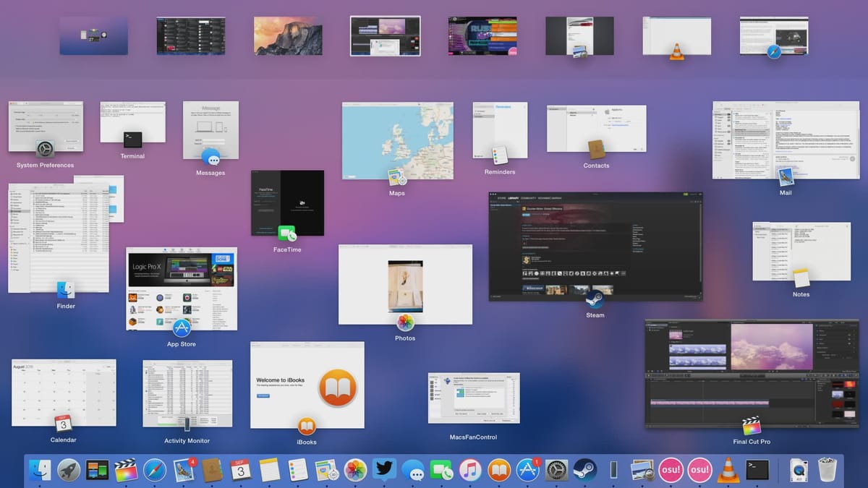Screen dimensions: 868x488
Task: Open Photos pinwheel icon in the Dock
Action: pos(355,470)
